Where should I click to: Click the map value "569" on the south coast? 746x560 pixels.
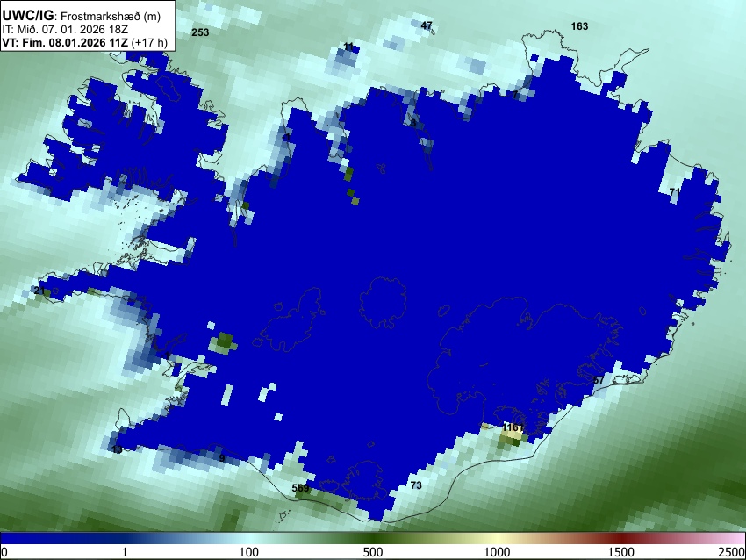[300, 488]
